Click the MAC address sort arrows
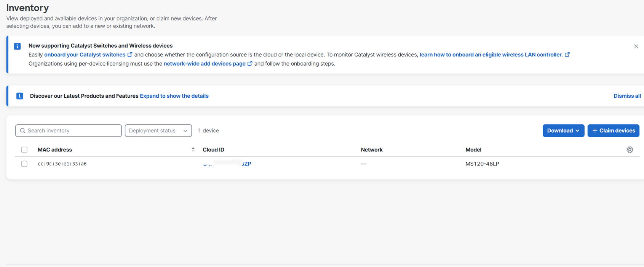Viewport: 644px width, 267px height. tap(193, 150)
